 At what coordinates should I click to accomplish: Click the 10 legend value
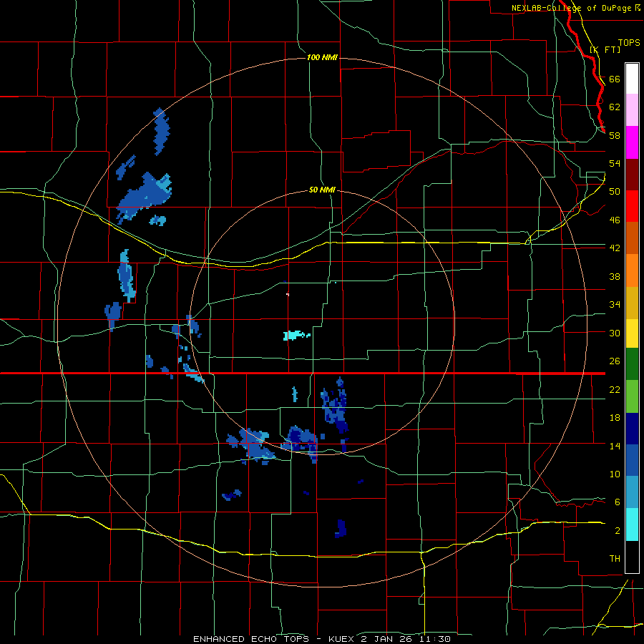[615, 474]
